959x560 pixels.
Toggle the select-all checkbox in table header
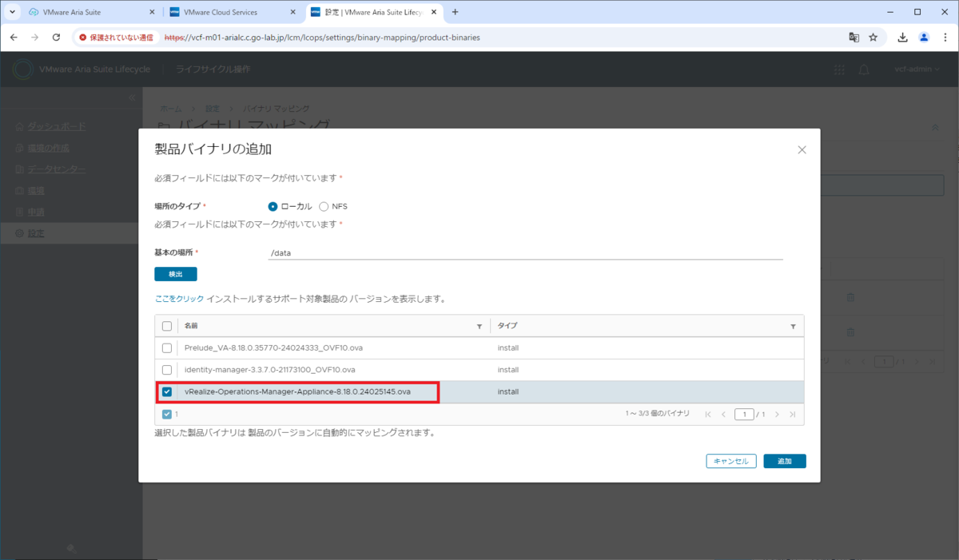click(x=166, y=326)
